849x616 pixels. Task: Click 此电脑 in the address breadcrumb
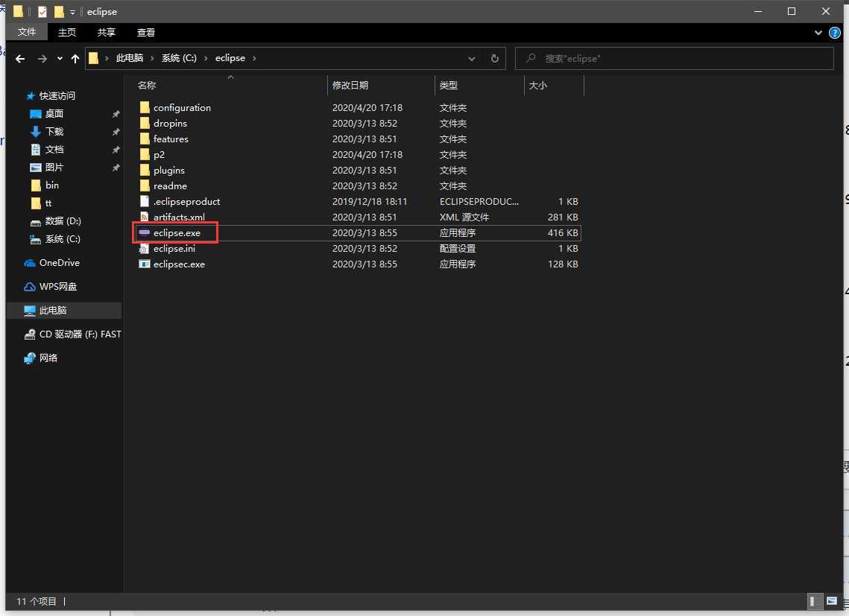pos(130,58)
